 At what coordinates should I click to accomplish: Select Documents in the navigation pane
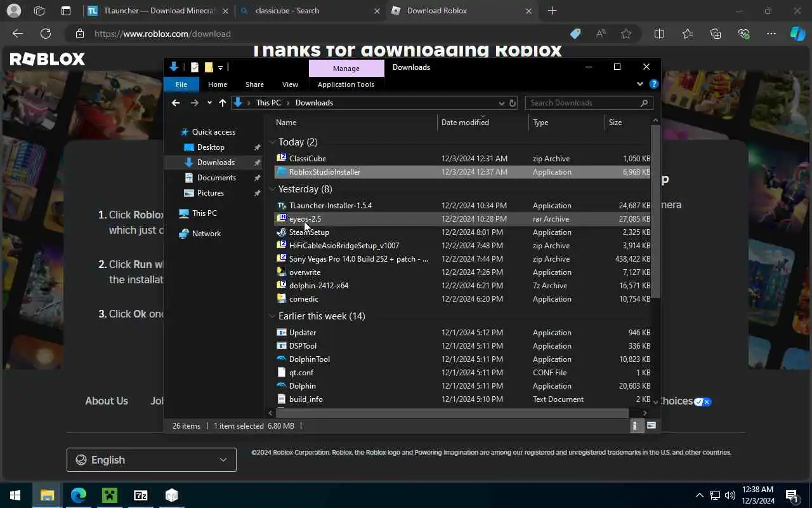(x=216, y=178)
